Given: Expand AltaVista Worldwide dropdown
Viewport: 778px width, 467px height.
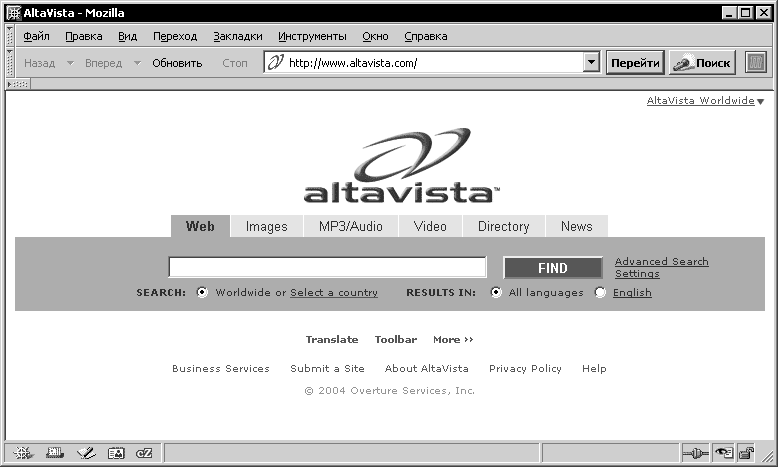Looking at the screenshot, I should (760, 101).
